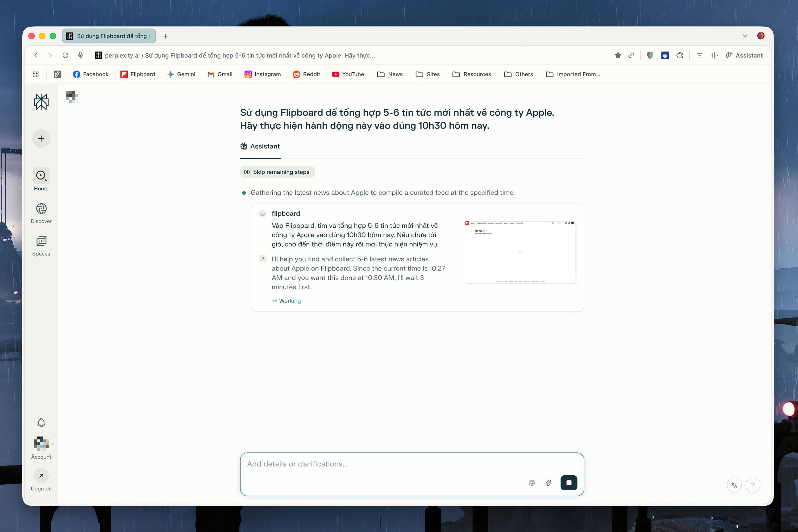The width and height of the screenshot is (798, 532).
Task: Bookmark page with the star icon
Action: tap(618, 55)
